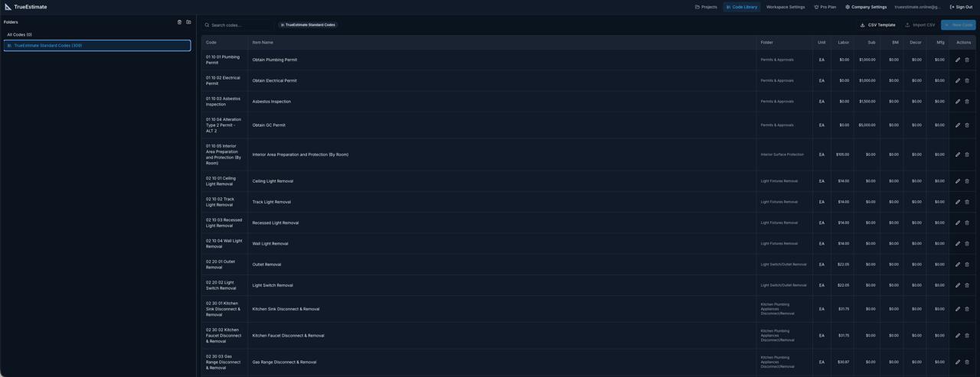Viewport: 980px width, 377px height.
Task: Click the Search codes input field
Action: tap(239, 25)
